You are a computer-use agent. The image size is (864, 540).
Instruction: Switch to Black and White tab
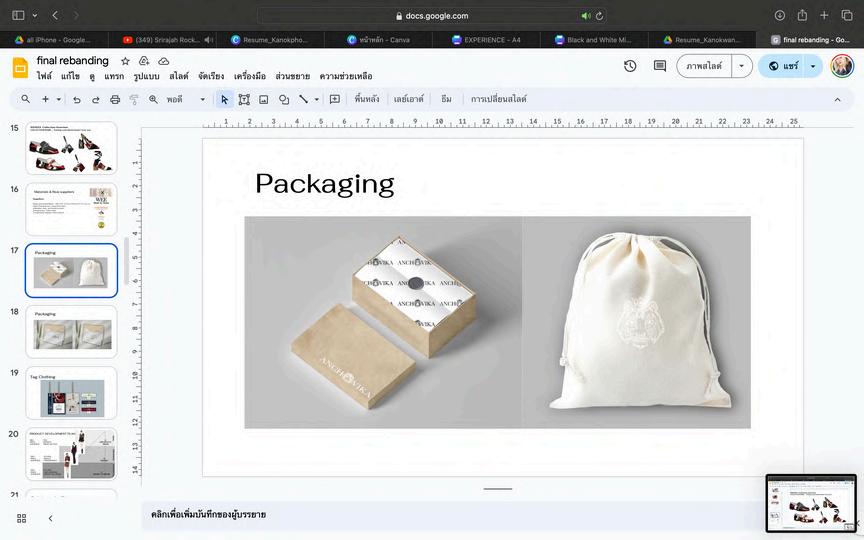[594, 40]
